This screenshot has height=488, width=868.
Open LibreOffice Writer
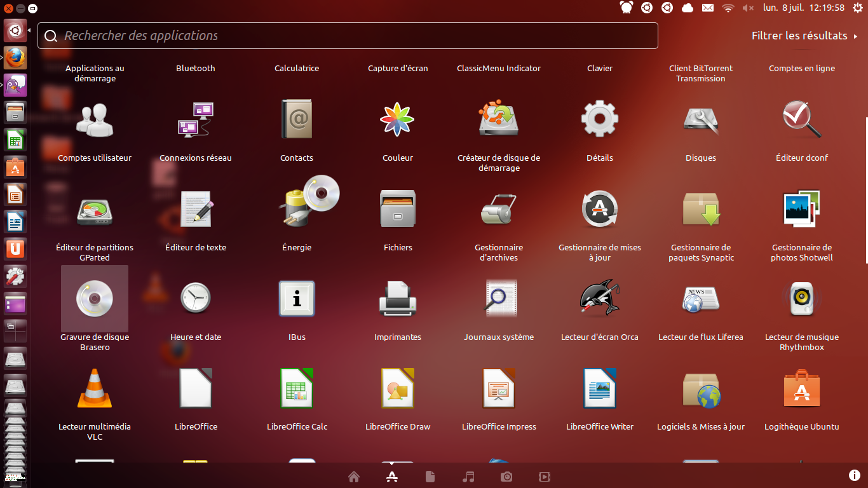[600, 388]
